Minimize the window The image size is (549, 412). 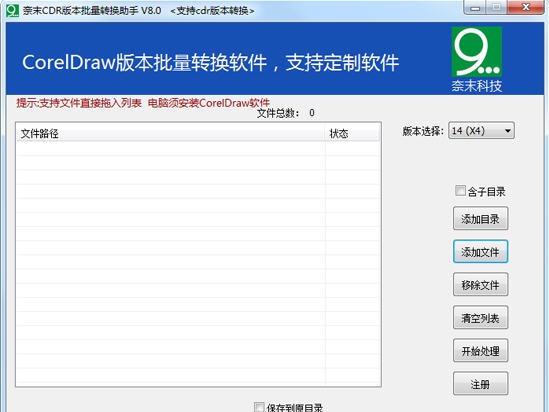coord(475,7)
